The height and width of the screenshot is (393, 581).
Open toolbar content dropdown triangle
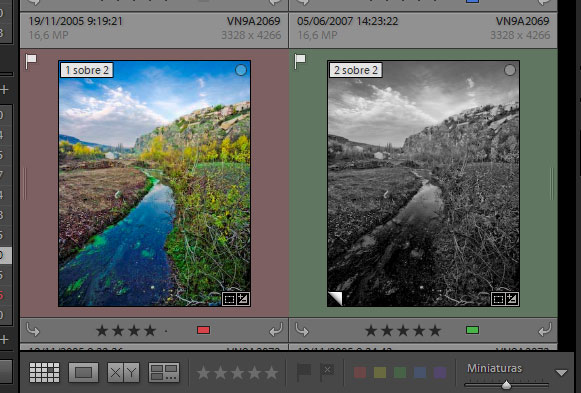tap(561, 373)
